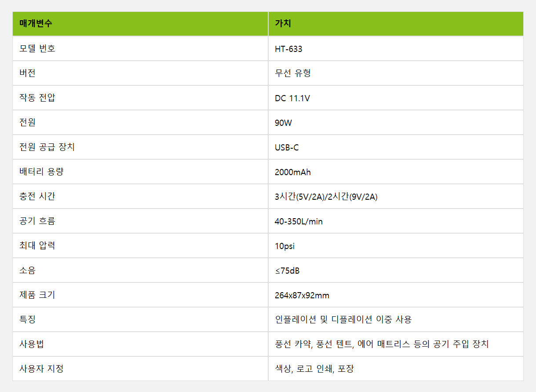Click the 10psi max pressure value
This screenshot has height=392, width=536.
coord(284,246)
